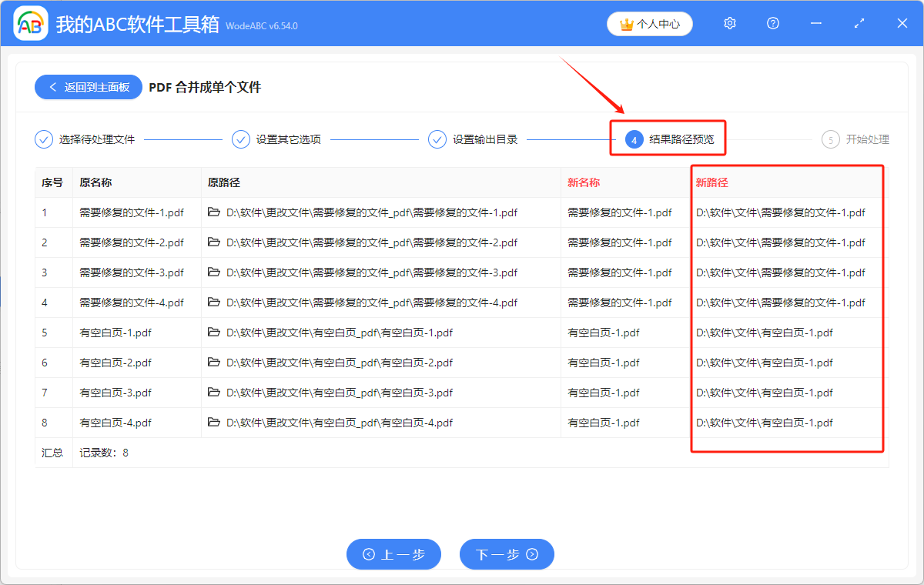Click folder icon for 需要修复的文件-4.pdf row

(x=214, y=303)
